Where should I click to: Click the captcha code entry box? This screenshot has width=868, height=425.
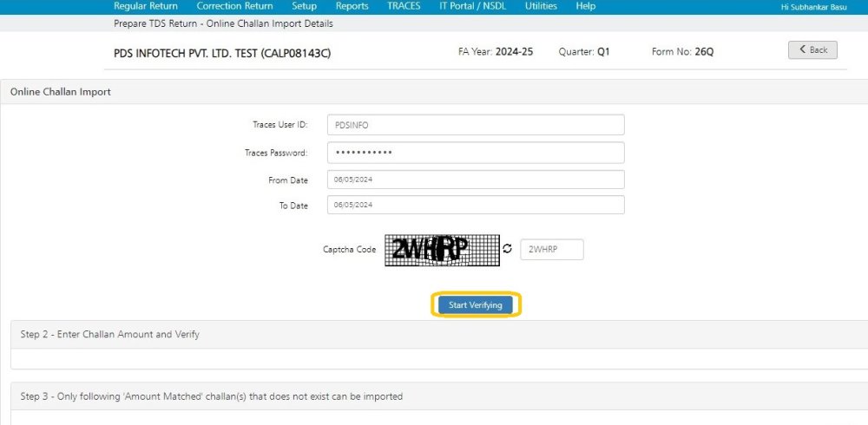pyautogui.click(x=552, y=249)
